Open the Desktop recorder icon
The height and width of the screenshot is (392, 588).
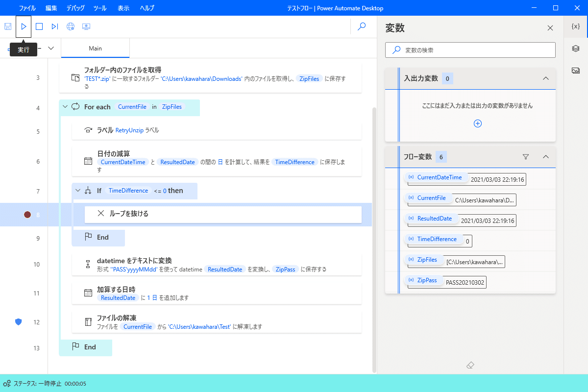(x=86, y=26)
